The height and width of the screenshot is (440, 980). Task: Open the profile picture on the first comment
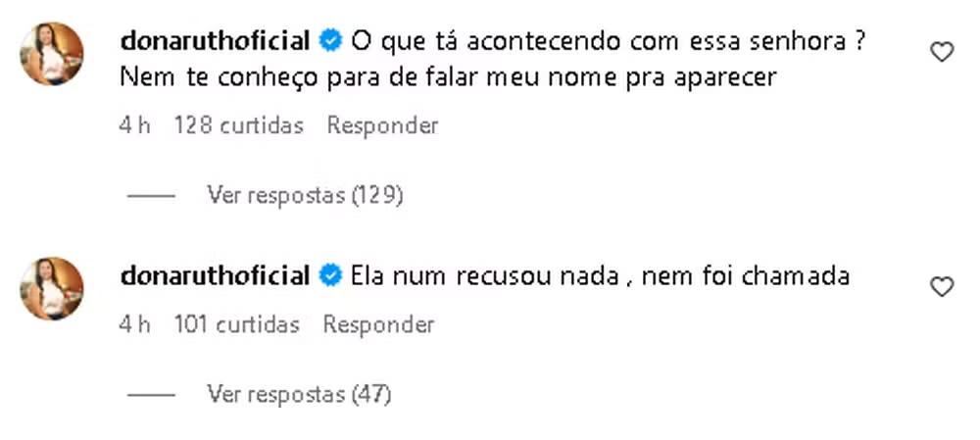[x=52, y=54]
